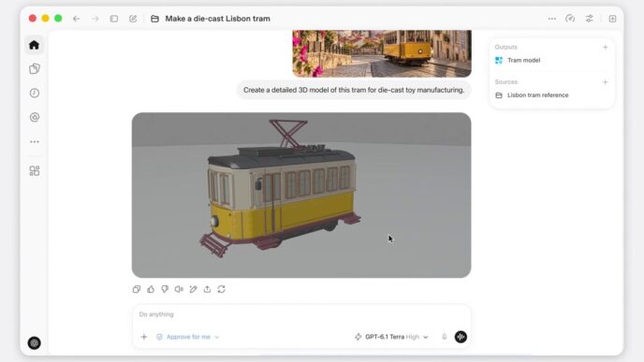
Task: Open the history clock sidebar icon
Action: (x=35, y=94)
